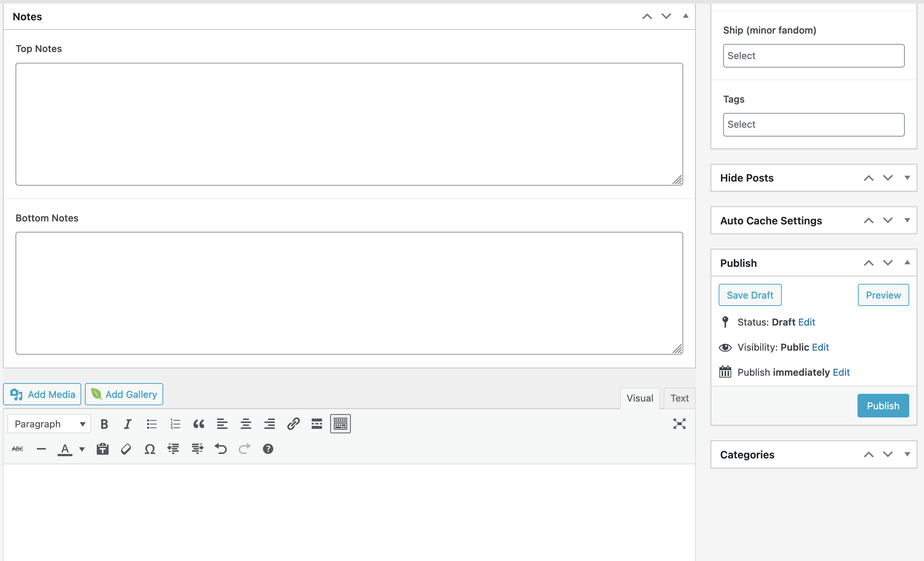Insert a horizontal line
Screen dimensions: 924x561
coord(41,448)
